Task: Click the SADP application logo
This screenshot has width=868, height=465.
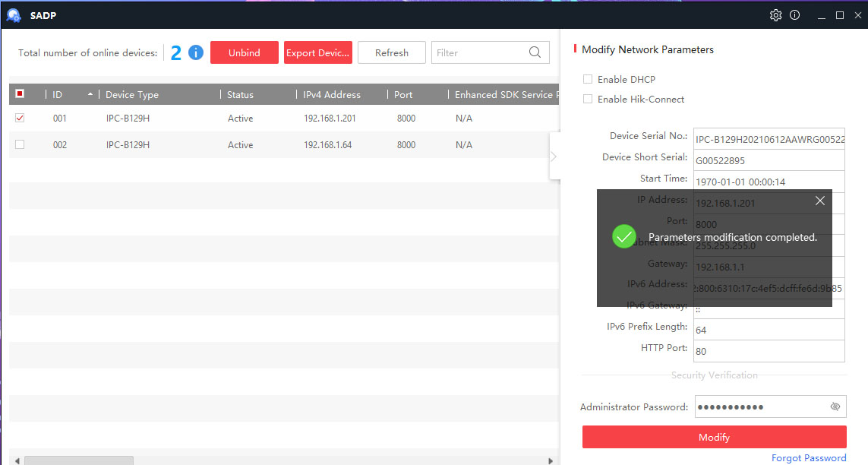Action: (x=13, y=15)
